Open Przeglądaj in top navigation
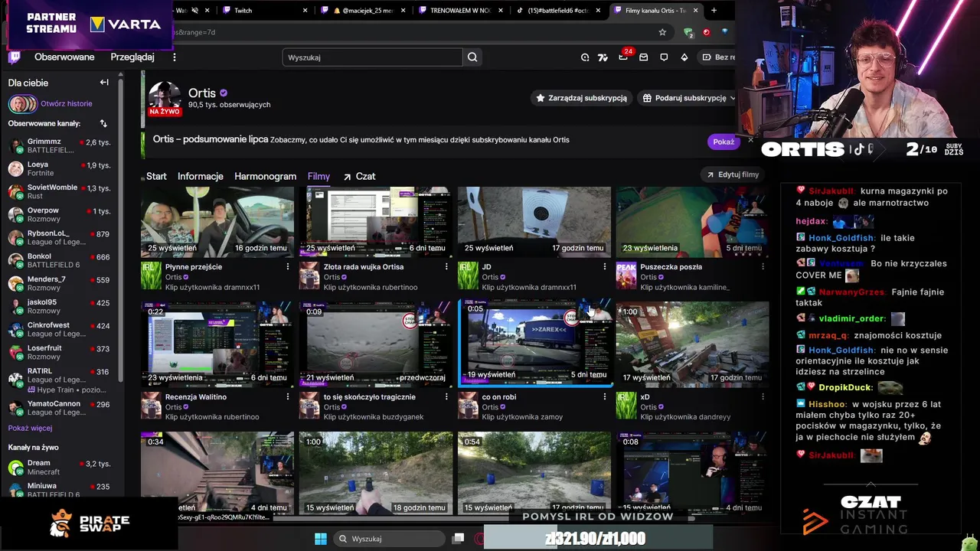 [x=132, y=57]
